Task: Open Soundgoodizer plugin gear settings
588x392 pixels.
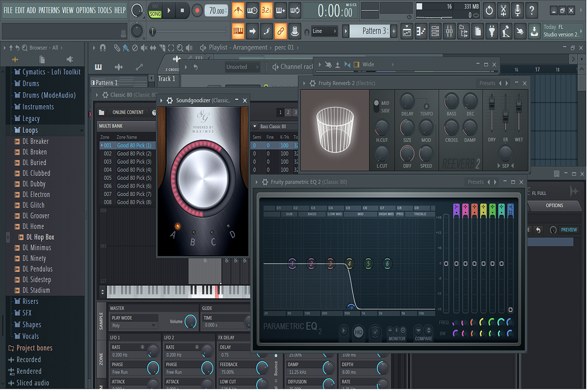Action: (170, 100)
